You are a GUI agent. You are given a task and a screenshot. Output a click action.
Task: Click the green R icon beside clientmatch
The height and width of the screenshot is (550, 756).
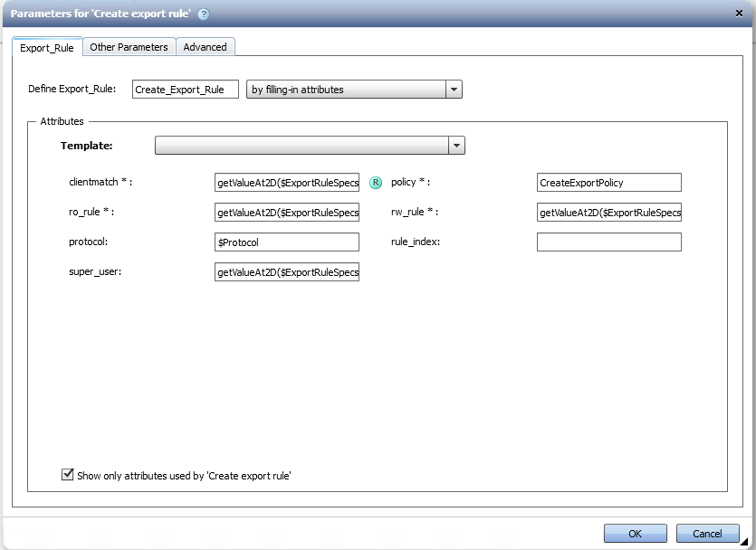[374, 182]
